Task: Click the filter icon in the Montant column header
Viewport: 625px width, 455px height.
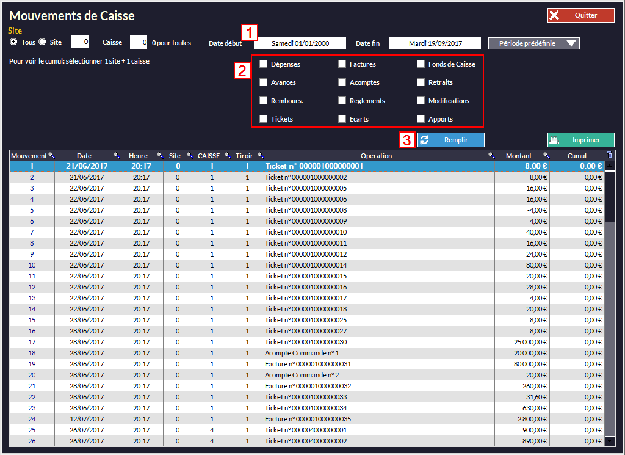Action: [546, 156]
